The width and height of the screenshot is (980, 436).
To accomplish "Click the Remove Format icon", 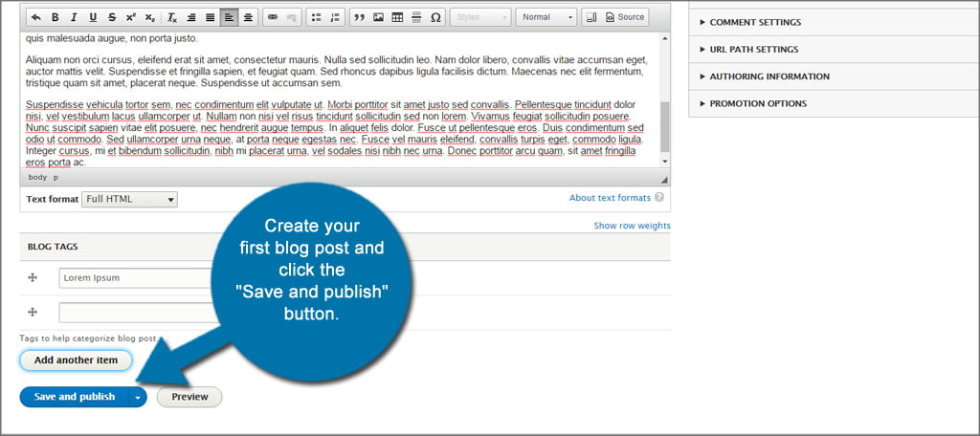I will 172,17.
